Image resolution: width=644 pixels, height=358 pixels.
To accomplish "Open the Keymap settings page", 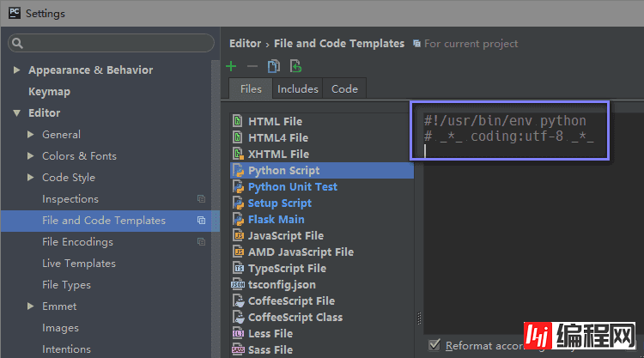I will (49, 92).
